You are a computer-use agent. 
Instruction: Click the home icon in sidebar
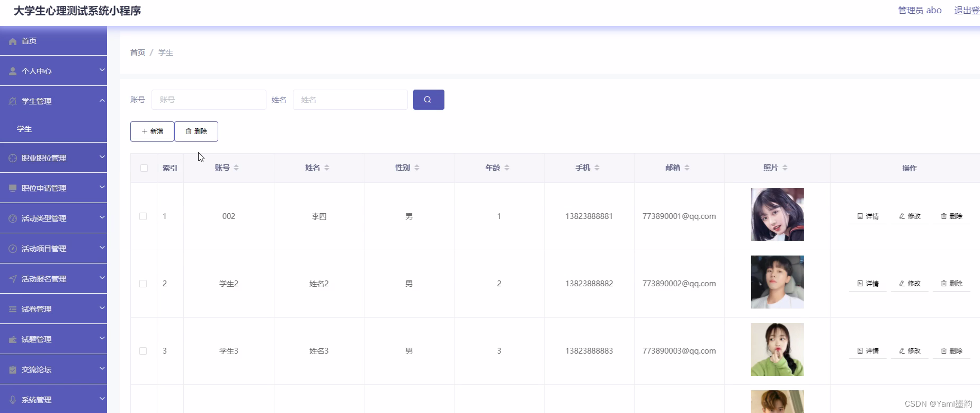pos(13,41)
